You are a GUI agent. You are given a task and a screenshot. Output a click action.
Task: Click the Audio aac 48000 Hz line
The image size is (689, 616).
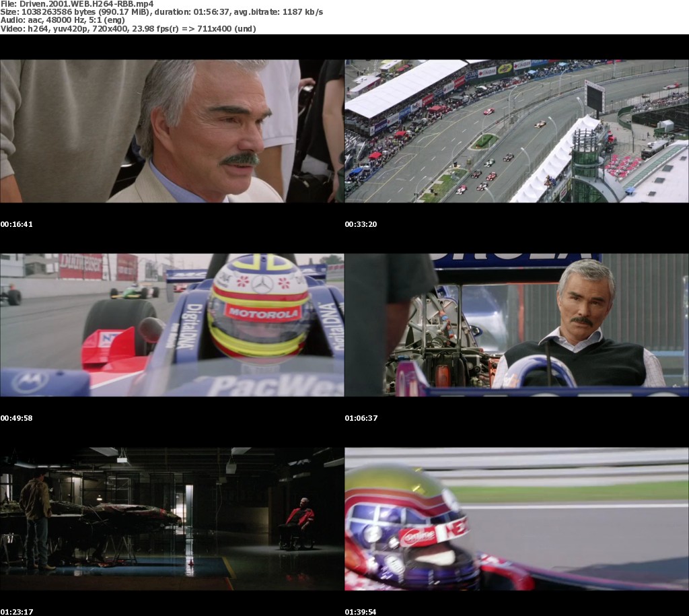coord(63,20)
